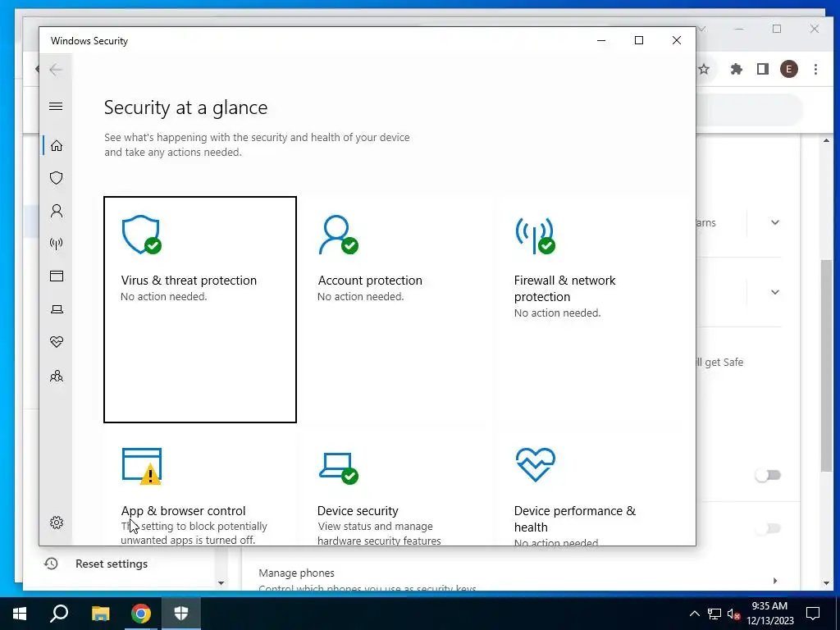Open Chrome side panel icon
Screen dimensions: 840x630
coord(763,69)
